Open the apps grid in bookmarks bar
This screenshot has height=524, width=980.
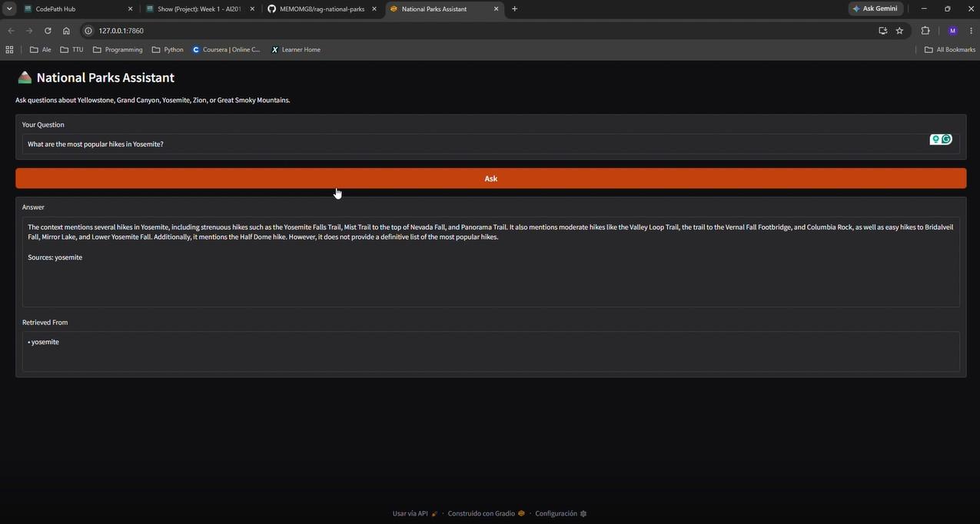[9, 49]
